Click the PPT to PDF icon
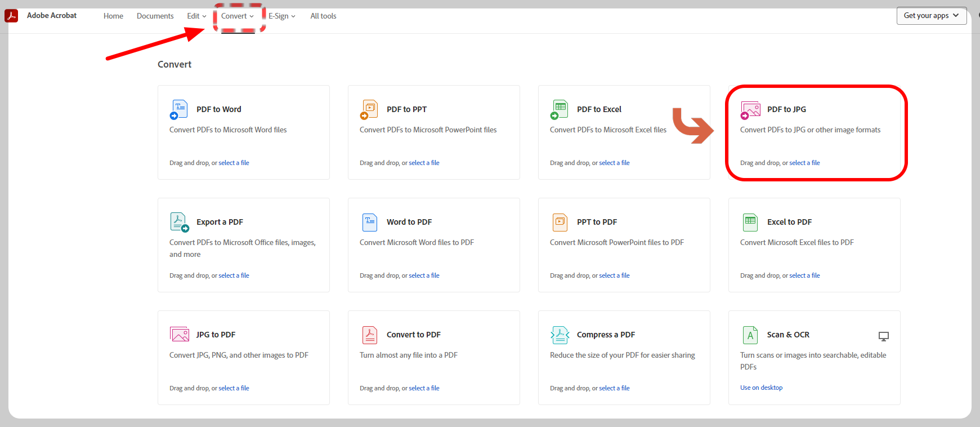The image size is (980, 427). pyautogui.click(x=560, y=222)
